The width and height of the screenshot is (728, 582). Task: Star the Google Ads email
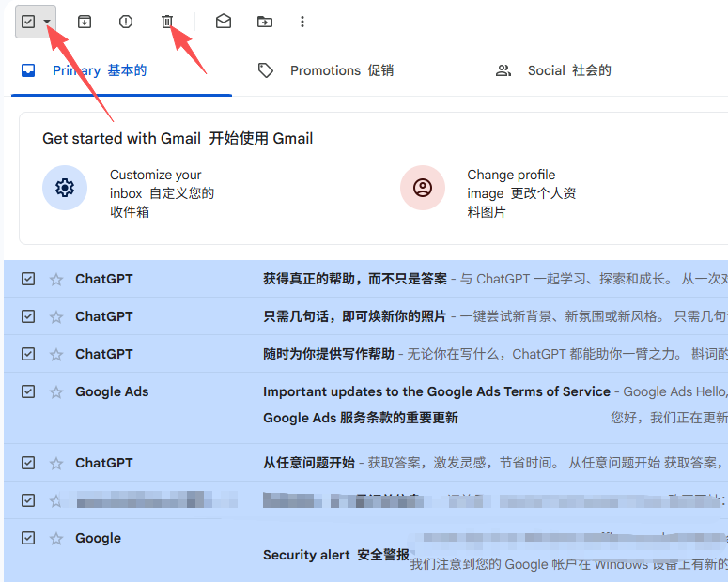(56, 392)
